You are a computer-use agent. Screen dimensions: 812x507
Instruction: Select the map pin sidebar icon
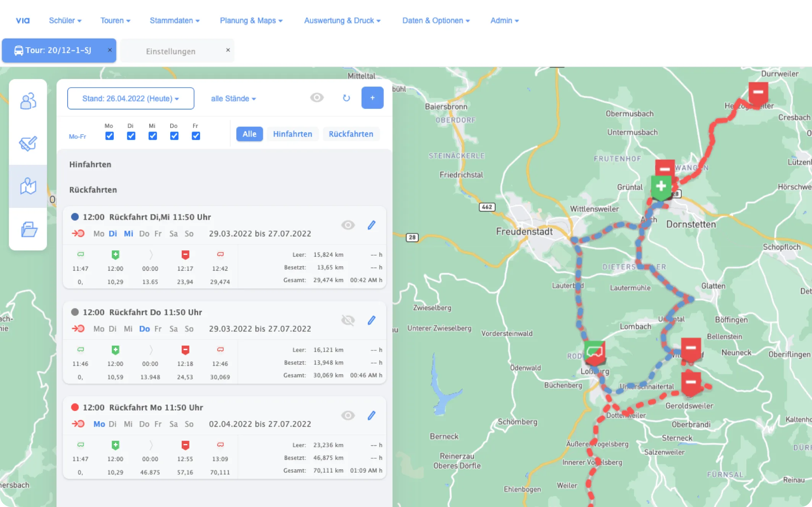point(28,187)
